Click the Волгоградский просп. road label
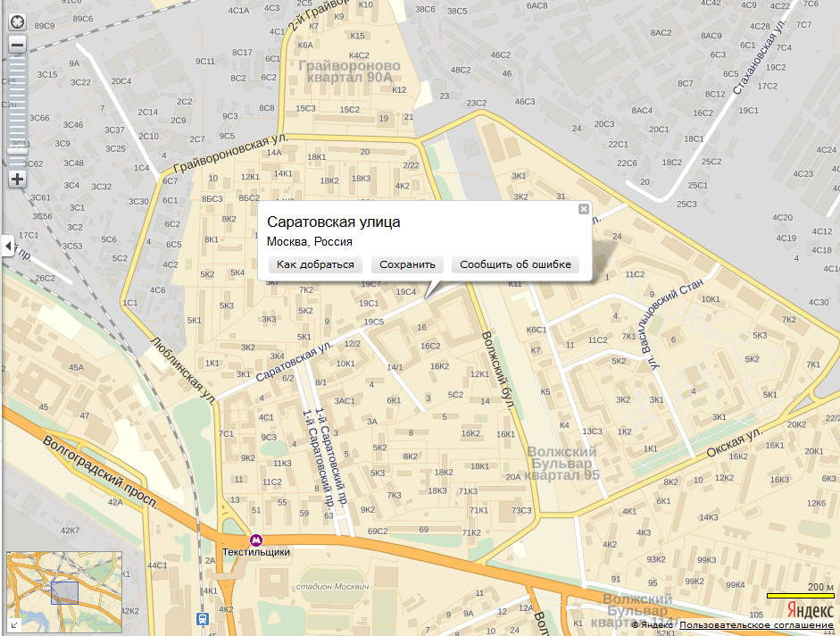 (x=100, y=472)
